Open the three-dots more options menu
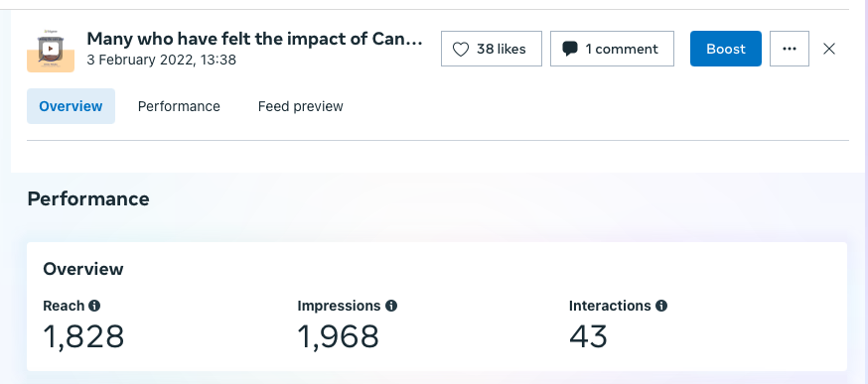868x384 pixels. pyautogui.click(x=790, y=49)
